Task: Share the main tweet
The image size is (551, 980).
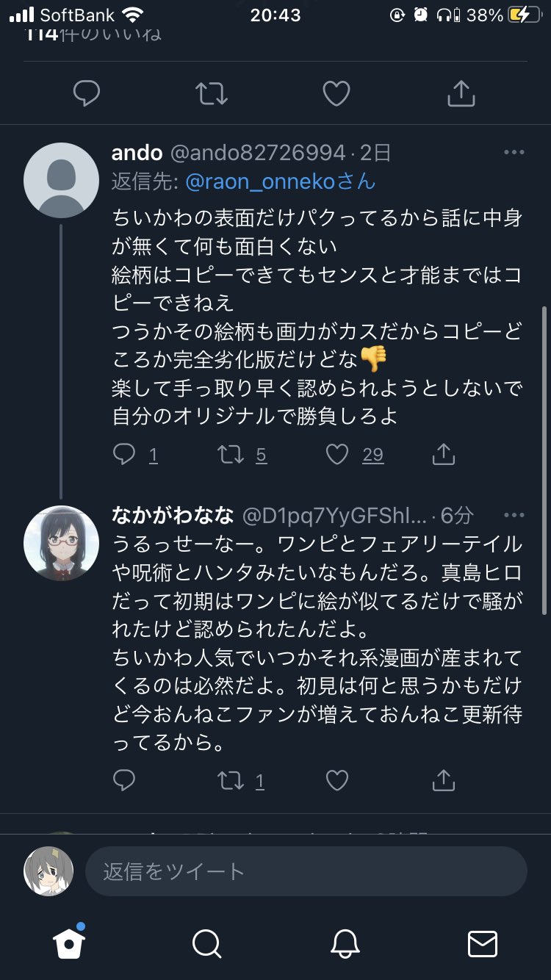Action: pyautogui.click(x=461, y=93)
